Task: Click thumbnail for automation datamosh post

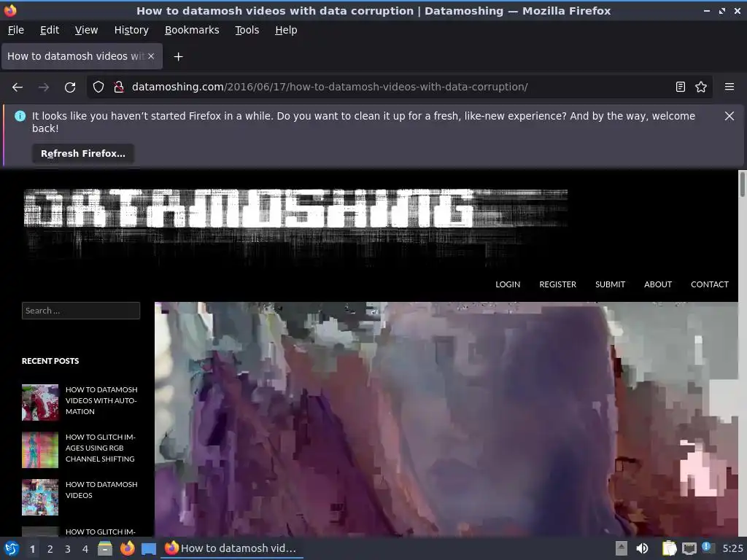Action: click(40, 402)
